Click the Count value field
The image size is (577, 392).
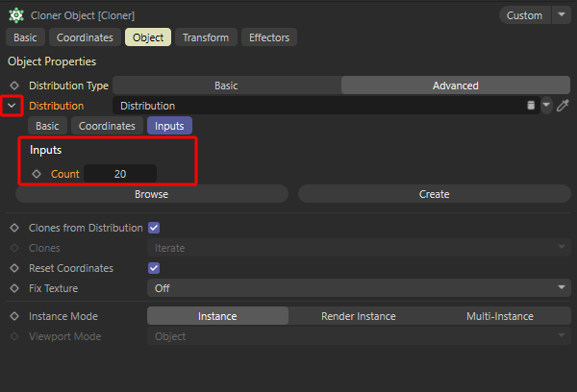pos(120,174)
